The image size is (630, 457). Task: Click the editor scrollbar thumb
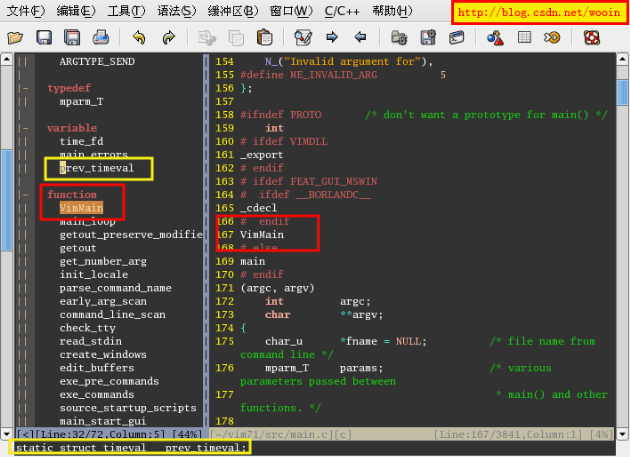point(622,93)
